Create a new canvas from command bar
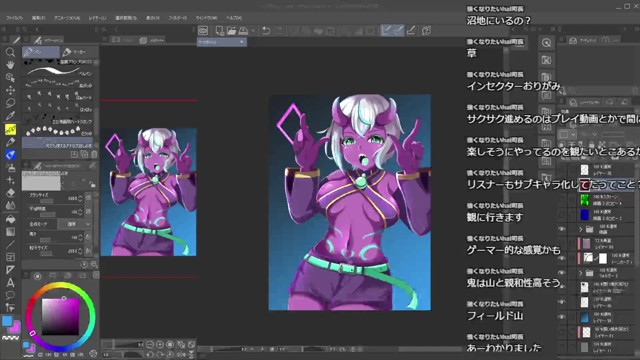 (220, 31)
